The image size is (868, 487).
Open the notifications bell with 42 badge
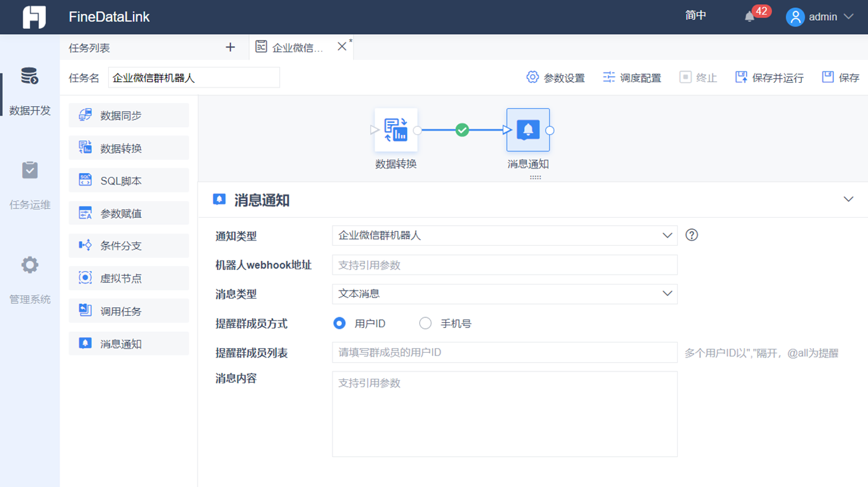pos(750,17)
